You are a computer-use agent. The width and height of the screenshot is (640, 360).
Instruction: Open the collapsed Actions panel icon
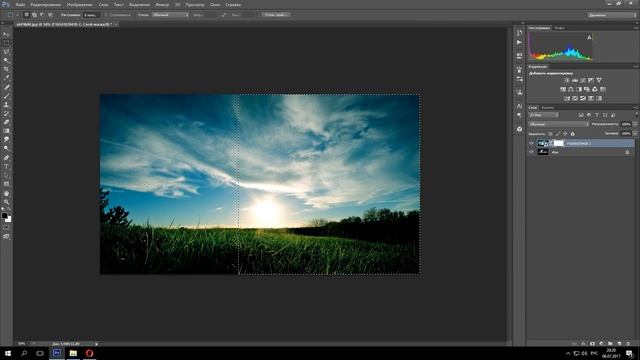(519, 42)
